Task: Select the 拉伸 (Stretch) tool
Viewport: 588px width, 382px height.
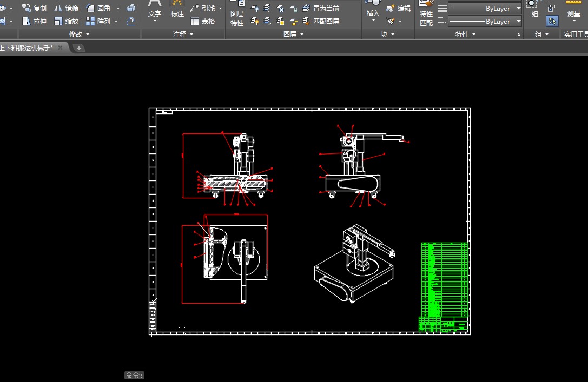Action: point(34,22)
